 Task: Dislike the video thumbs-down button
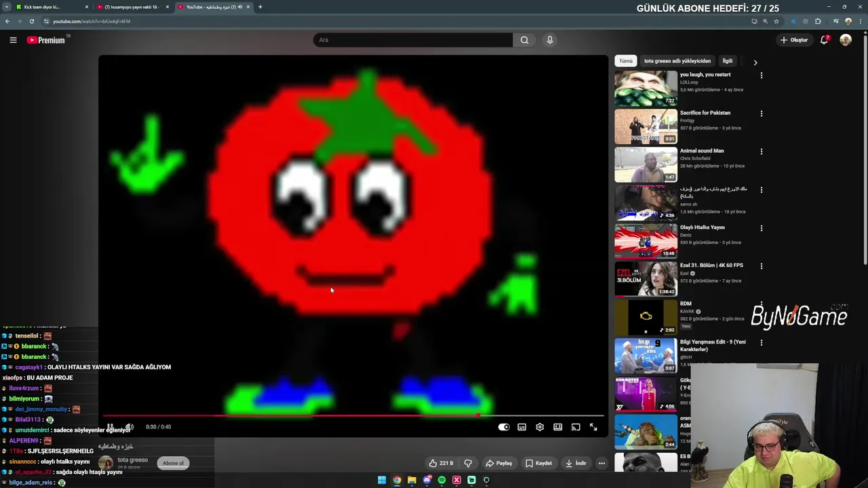coord(468,463)
